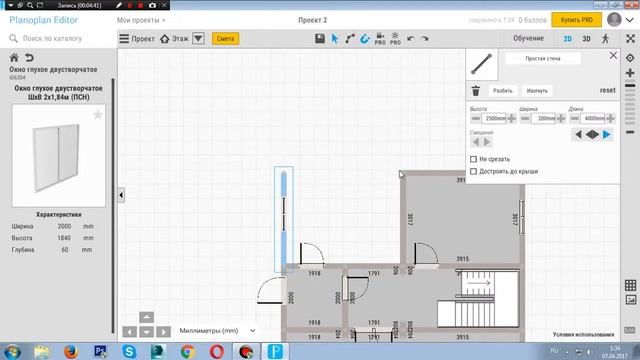The image size is (640, 360).
Task: Redo the last action
Action: click(x=425, y=38)
